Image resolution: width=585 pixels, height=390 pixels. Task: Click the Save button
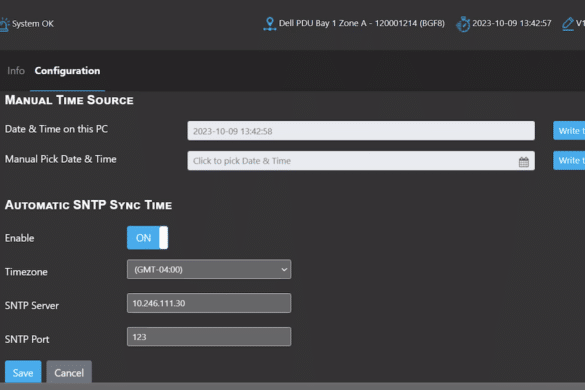click(x=23, y=372)
